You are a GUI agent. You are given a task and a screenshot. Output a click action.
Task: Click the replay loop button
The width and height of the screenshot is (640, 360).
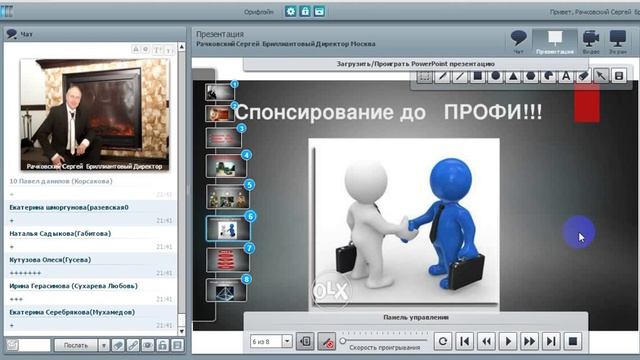pos(443,341)
